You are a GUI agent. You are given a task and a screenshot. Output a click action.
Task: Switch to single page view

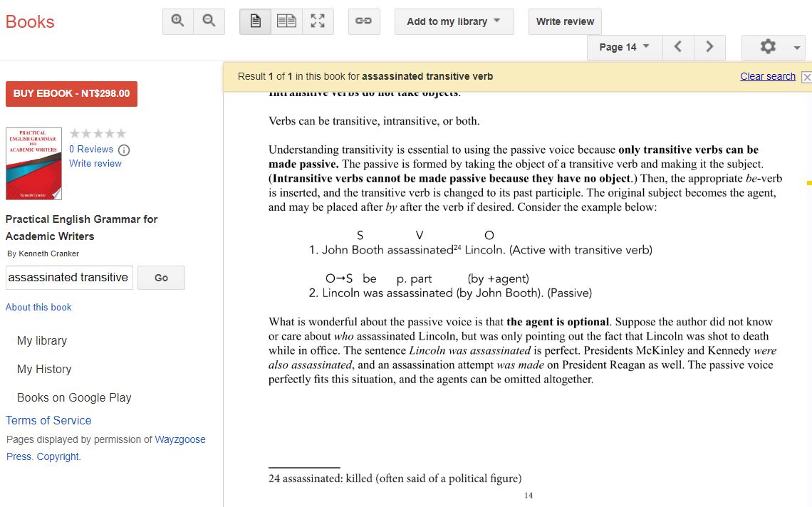point(255,21)
